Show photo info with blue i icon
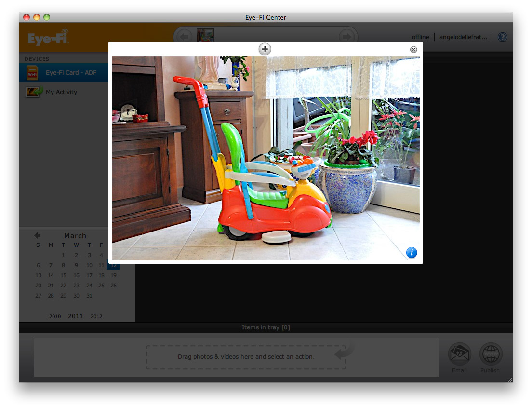Viewport: 532px width, 409px height. coord(412,252)
